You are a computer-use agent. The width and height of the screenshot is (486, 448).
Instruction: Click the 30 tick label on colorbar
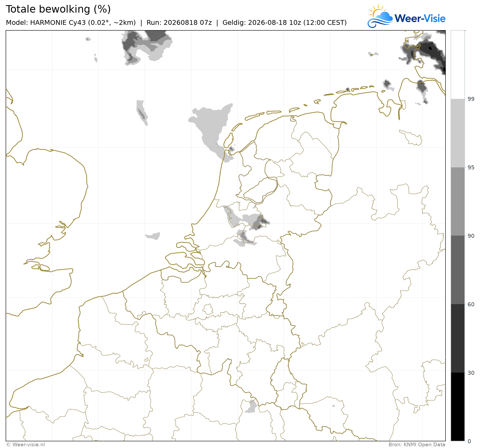click(x=471, y=373)
